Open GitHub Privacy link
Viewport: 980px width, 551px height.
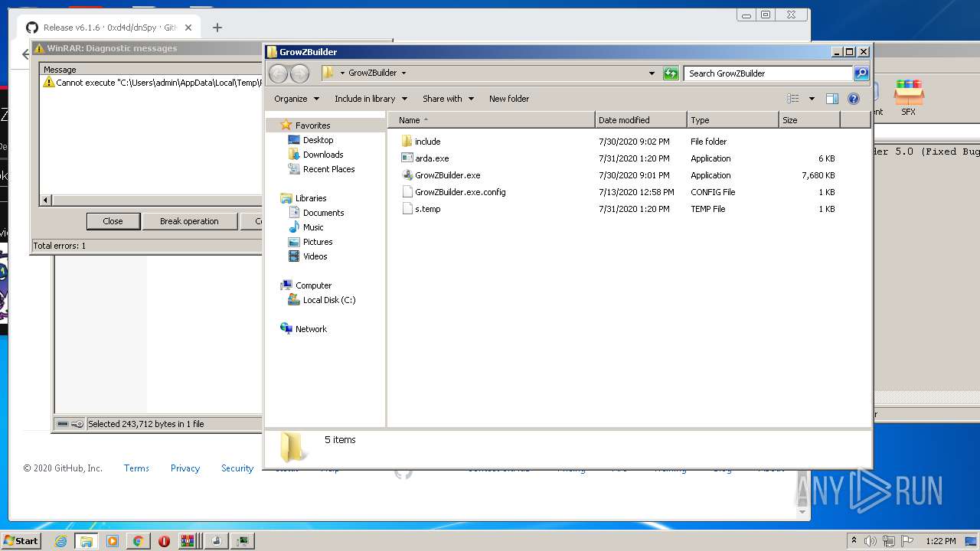point(185,468)
